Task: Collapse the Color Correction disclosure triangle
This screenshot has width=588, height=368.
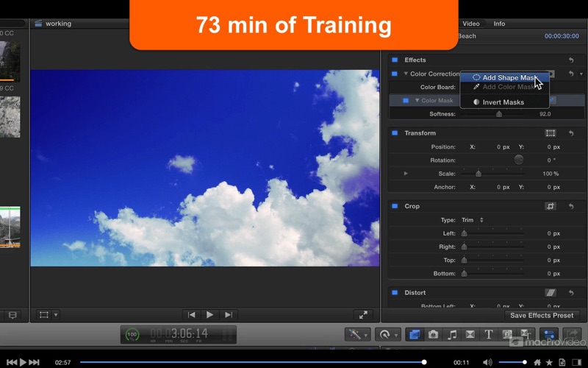Action: point(406,74)
